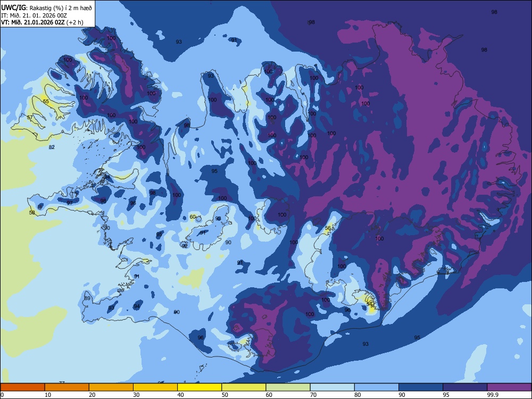Screen dimensions: 532x399
Task: Click the 95–99.9 dark navy legend swatch
Action: point(465,387)
